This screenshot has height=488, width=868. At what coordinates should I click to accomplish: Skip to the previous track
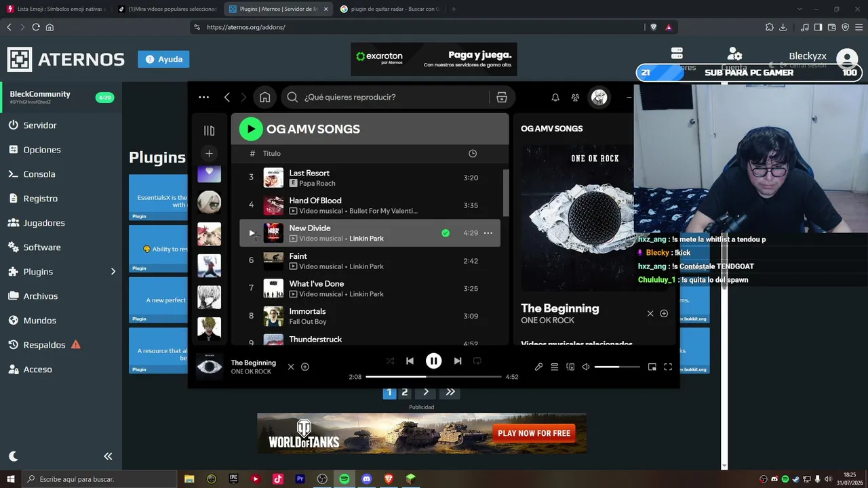coord(410,361)
